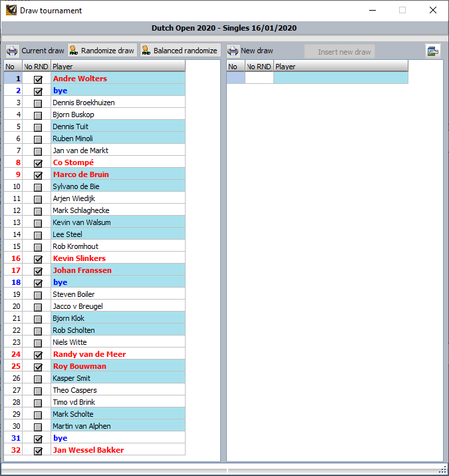449x476 pixels.
Task: Uncheck No RND for Andre Wolters
Action: click(x=38, y=79)
